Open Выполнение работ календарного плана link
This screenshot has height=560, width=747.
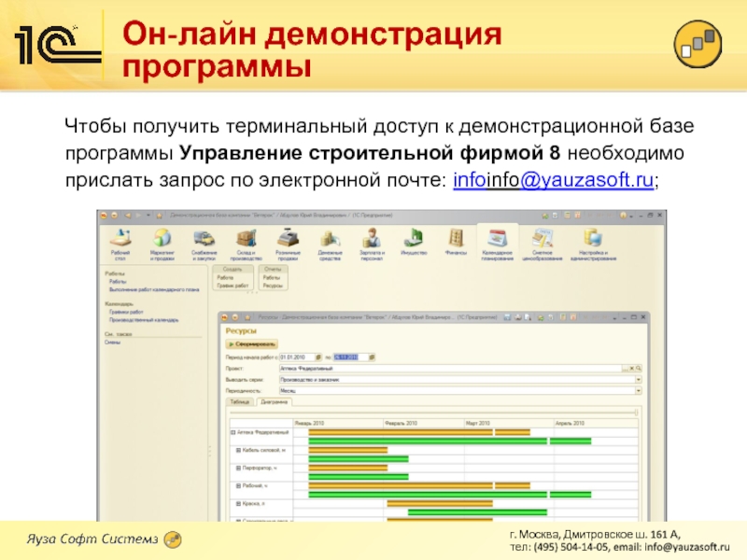(x=154, y=289)
